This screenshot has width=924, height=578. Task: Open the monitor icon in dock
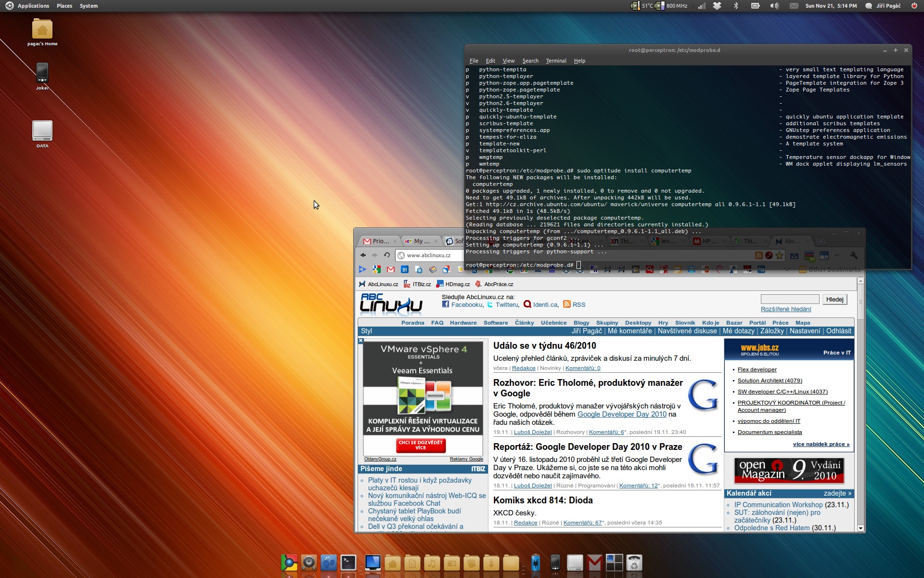tap(373, 563)
